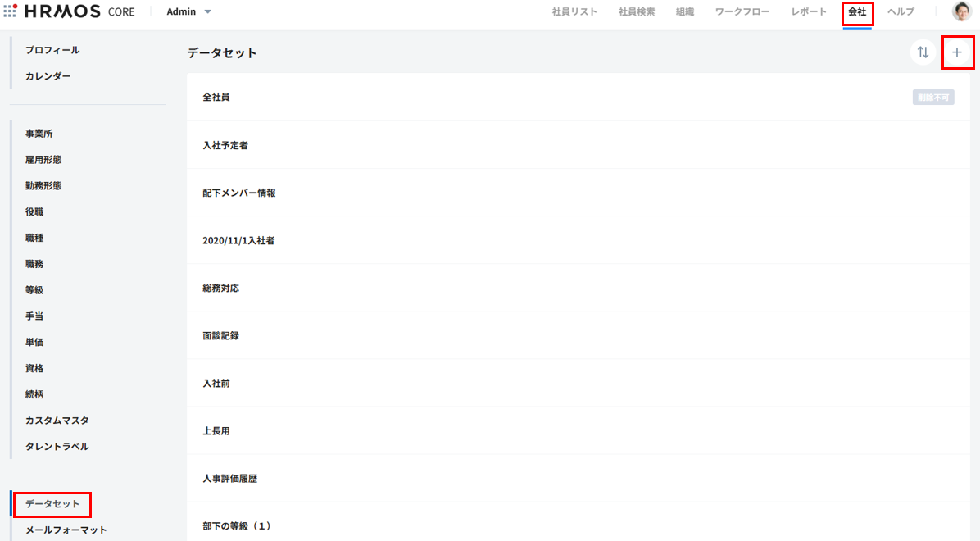Open the 人事評価履歴 dataset
Screen dimensions: 980x541
point(229,479)
